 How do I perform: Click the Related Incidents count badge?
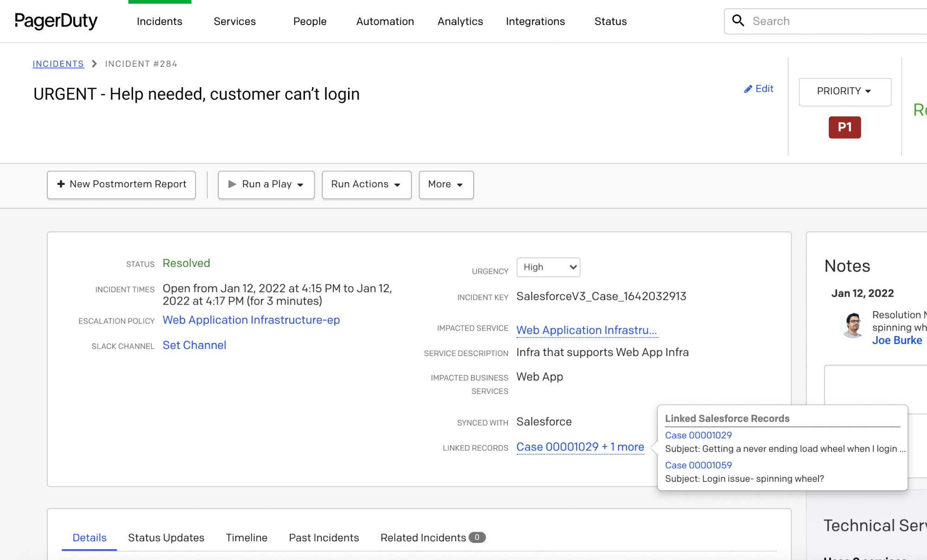point(476,537)
